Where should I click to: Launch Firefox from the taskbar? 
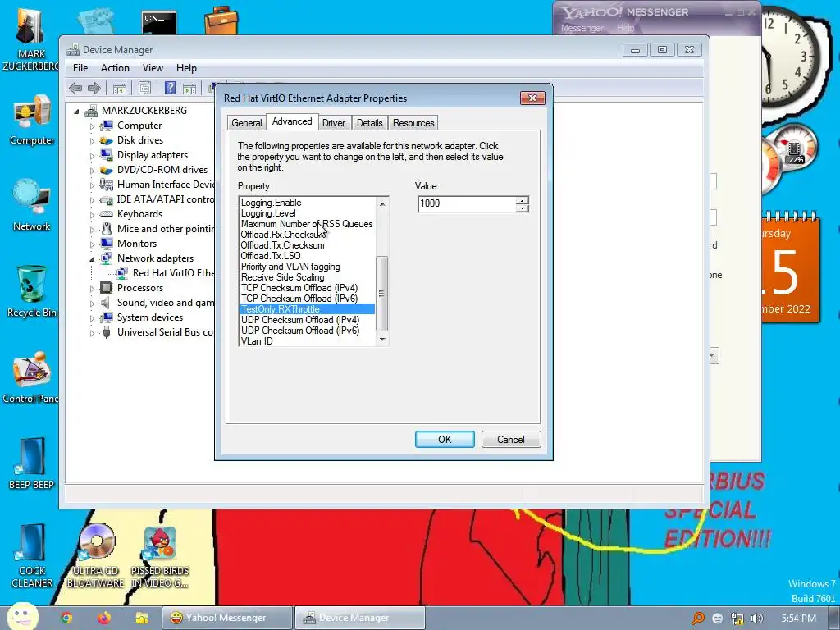click(104, 618)
